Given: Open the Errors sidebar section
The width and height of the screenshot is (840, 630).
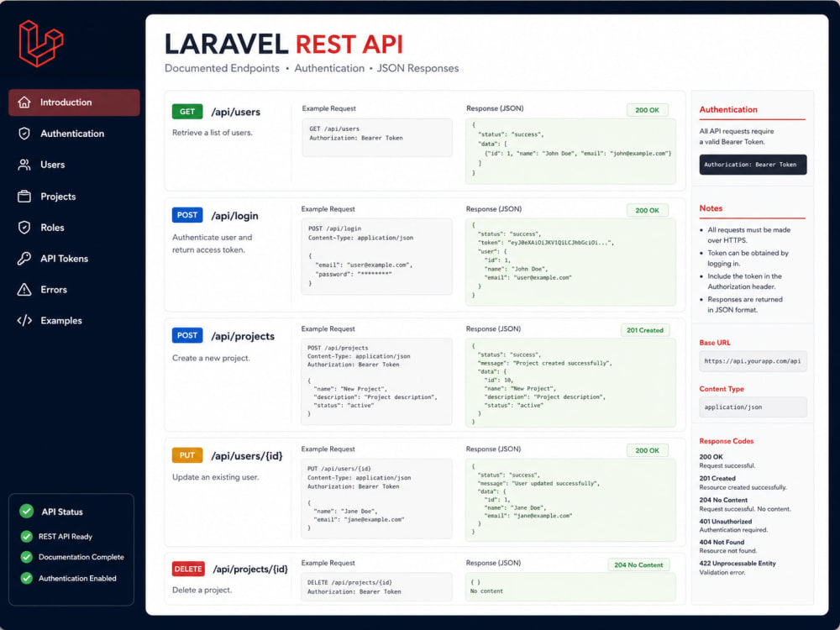Looking at the screenshot, I should (74, 289).
